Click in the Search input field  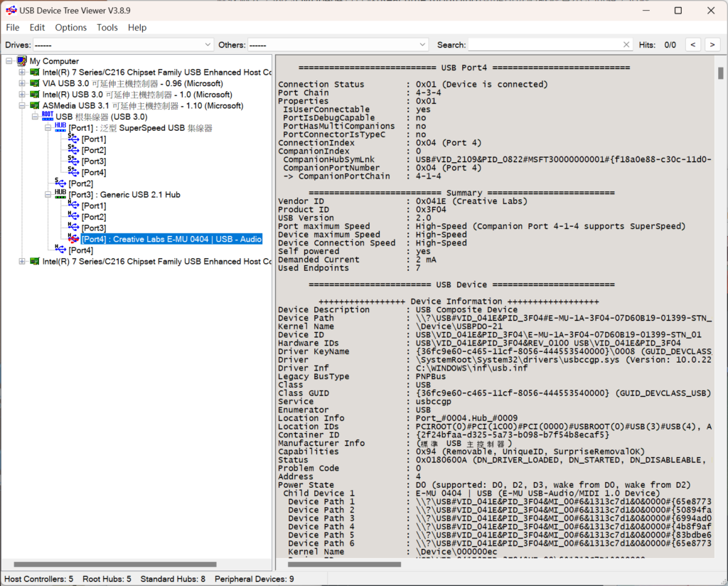click(x=545, y=45)
